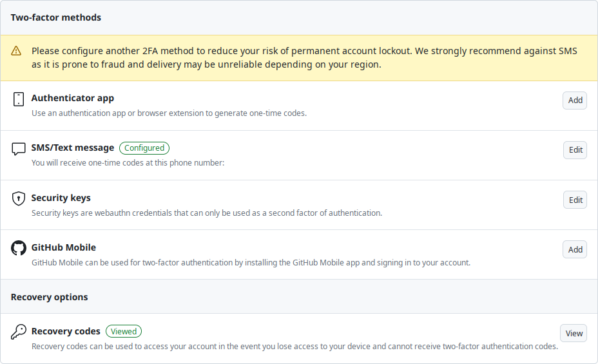Select the Recovery codes heading

pyautogui.click(x=66, y=331)
